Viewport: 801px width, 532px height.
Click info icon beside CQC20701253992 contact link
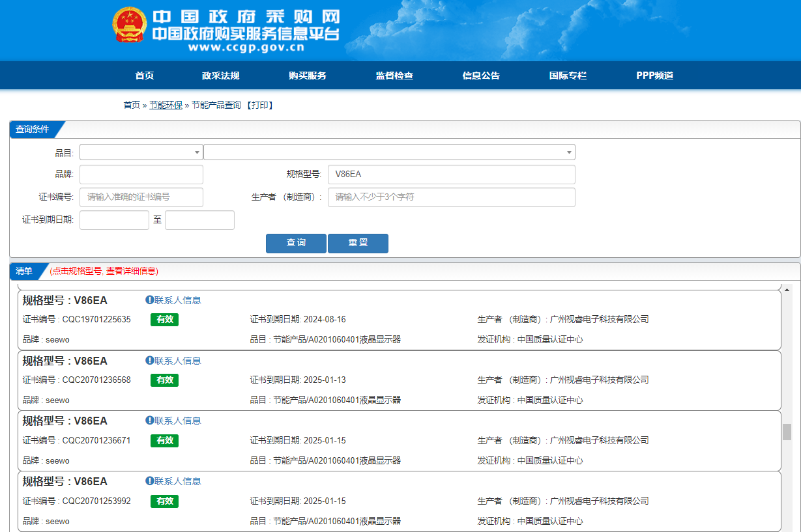pos(149,481)
